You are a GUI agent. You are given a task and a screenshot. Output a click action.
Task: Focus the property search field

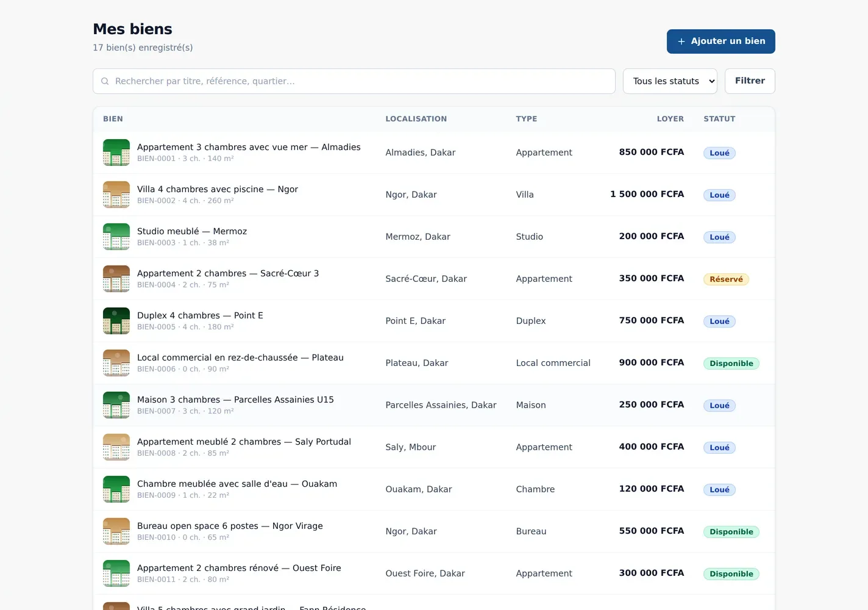[x=354, y=81]
